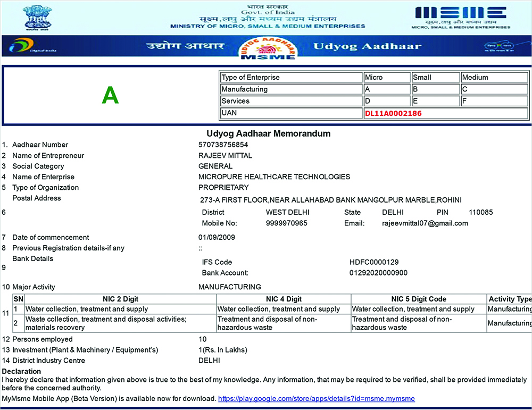Viewport: 532px width, 410px height.
Task: Select the UAN number DL11A0002186
Action: click(x=393, y=113)
